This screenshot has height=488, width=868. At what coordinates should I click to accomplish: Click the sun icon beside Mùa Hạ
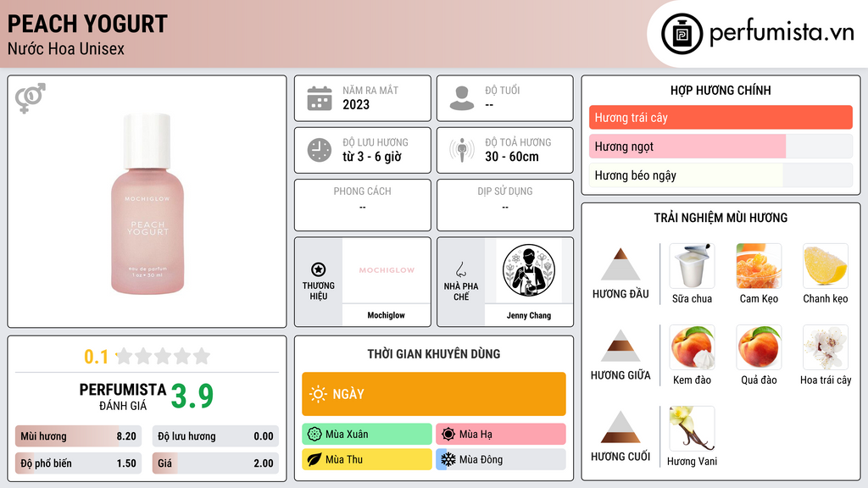(x=448, y=434)
